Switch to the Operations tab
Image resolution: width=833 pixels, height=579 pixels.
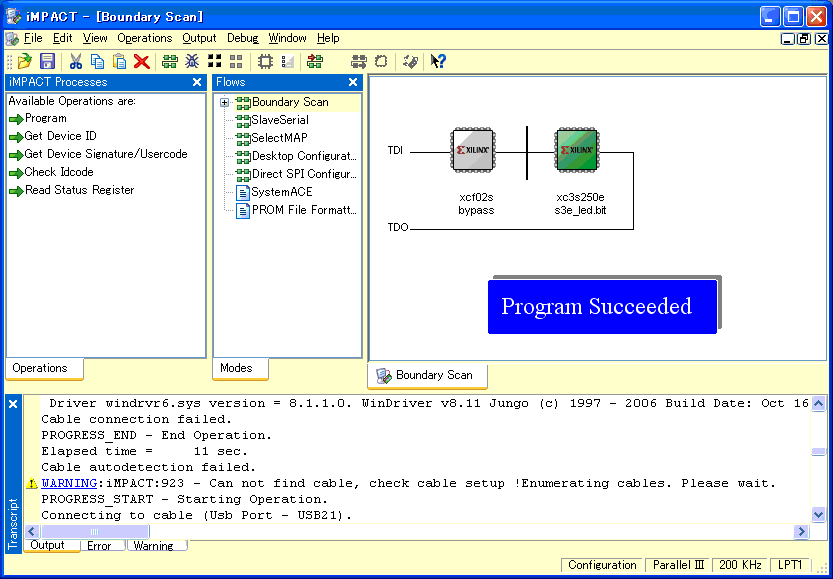click(x=44, y=369)
